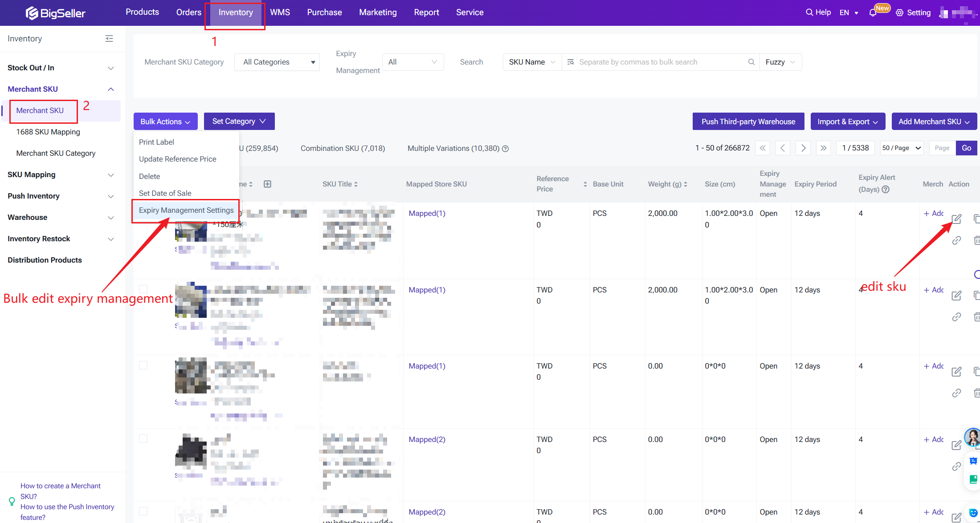Click the plus expand icon in table header

[267, 184]
